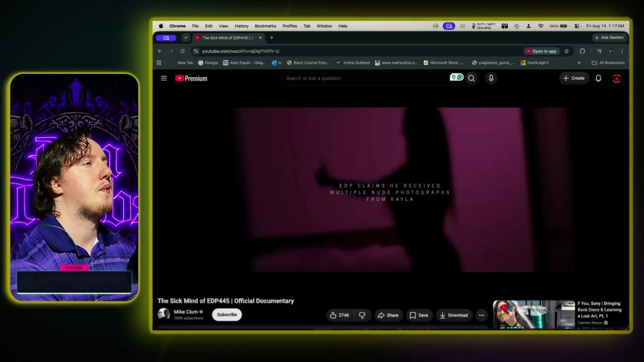Open a new tab with the plus button

272,38
